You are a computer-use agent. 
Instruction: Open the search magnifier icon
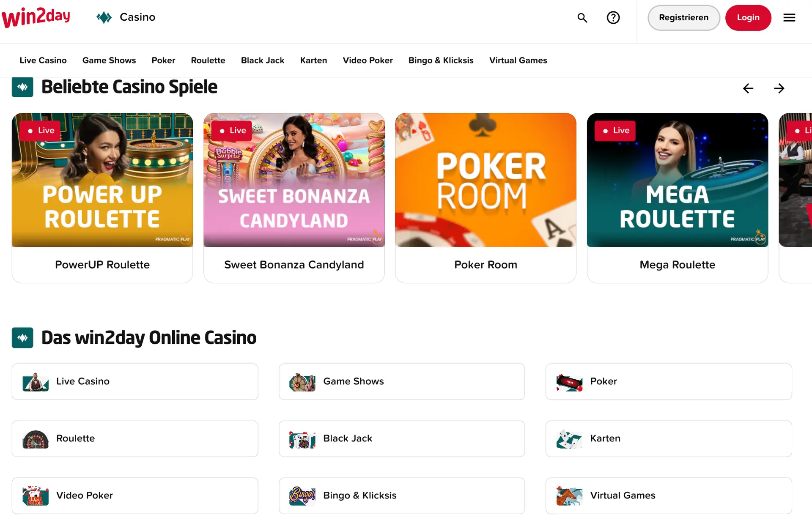(582, 18)
